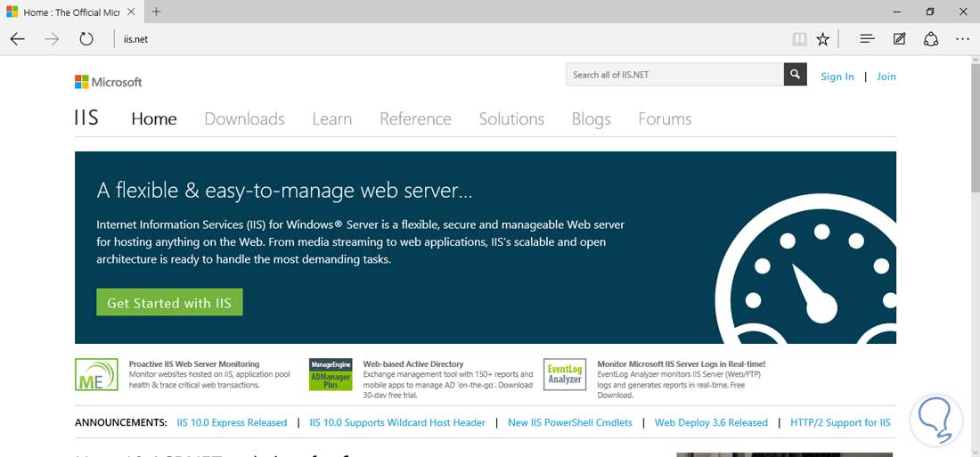The width and height of the screenshot is (980, 457).
Task: Open Web Deploy 3.6 Released announcement
Action: click(x=711, y=422)
